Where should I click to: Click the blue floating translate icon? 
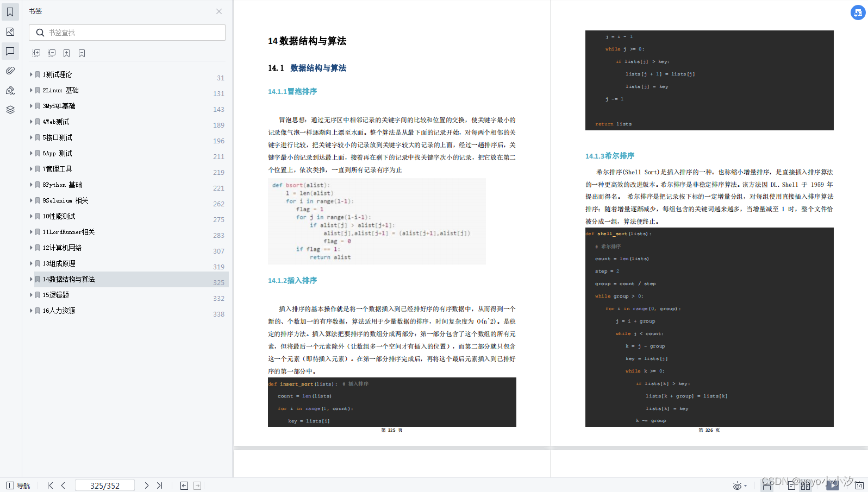(x=858, y=12)
